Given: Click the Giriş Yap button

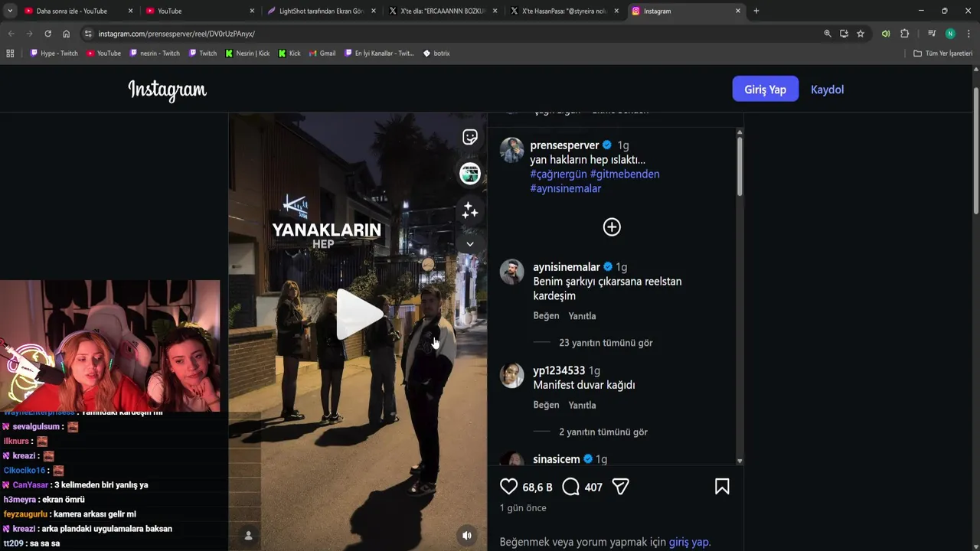Looking at the screenshot, I should point(766,90).
